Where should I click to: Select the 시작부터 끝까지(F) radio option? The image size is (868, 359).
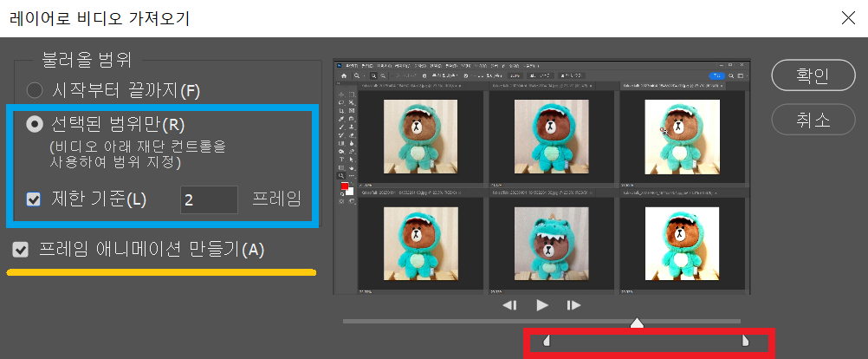pos(35,90)
